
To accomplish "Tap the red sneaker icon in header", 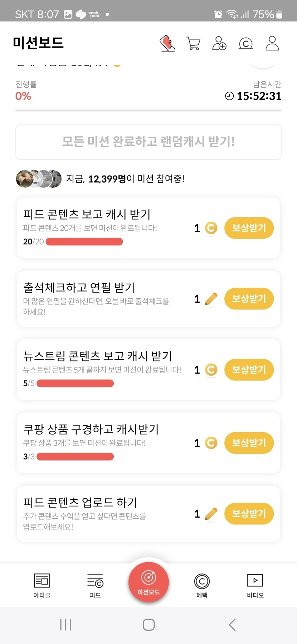I will (x=167, y=43).
